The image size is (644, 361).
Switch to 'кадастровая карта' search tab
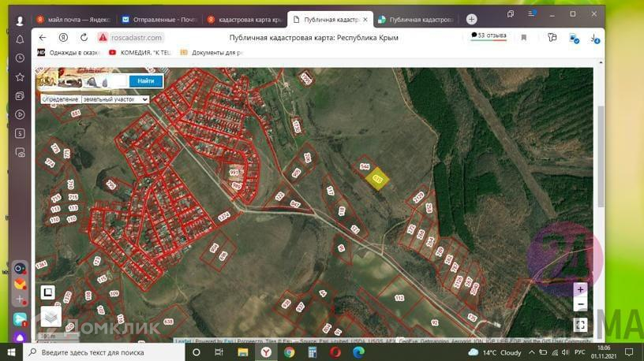point(245,19)
